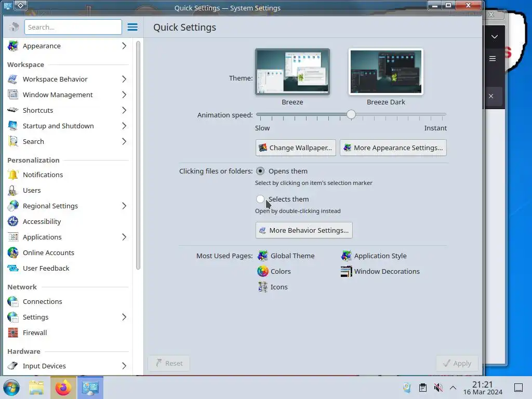532x399 pixels.
Task: Expand Window Management chevron
Action: click(124, 95)
